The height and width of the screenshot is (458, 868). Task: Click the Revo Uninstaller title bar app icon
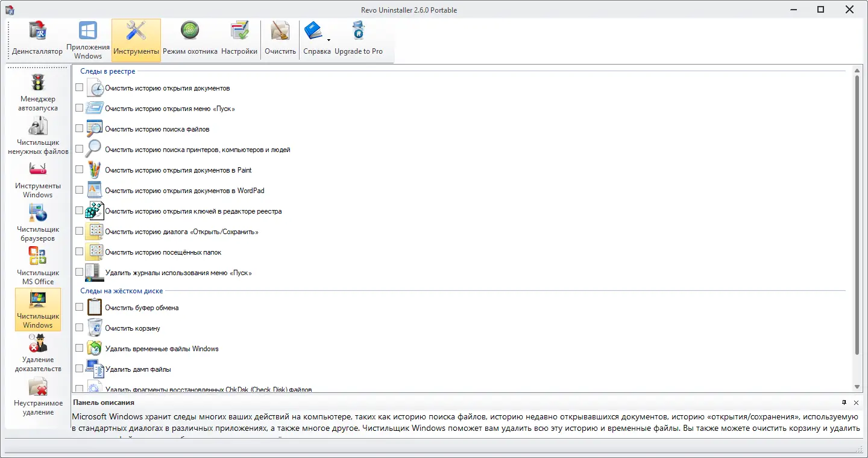point(10,9)
